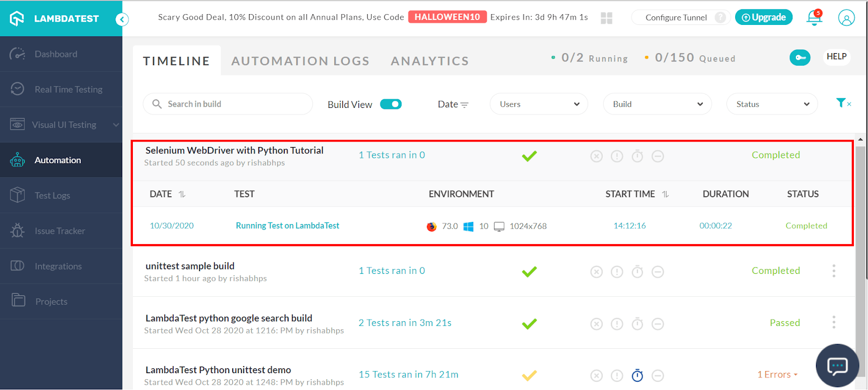Open the Analytics tab
This screenshot has width=868, height=390.
click(x=430, y=61)
